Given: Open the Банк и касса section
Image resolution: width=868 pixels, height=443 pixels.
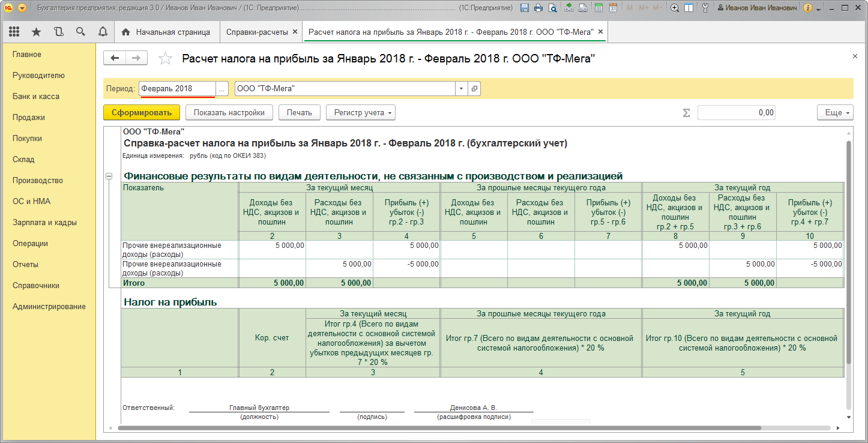Looking at the screenshot, I should click(x=36, y=97).
